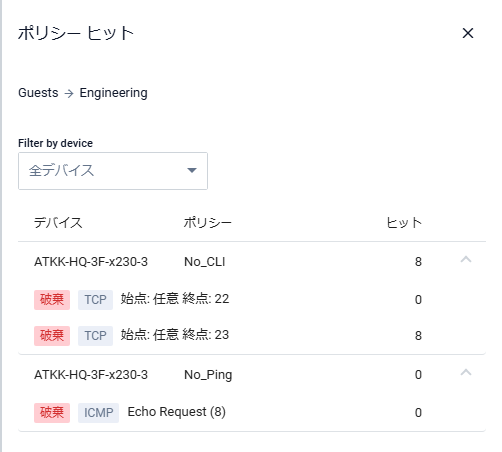Click the 破棄 tag for port 23 rule
Image resolution: width=502 pixels, height=452 pixels.
click(52, 336)
